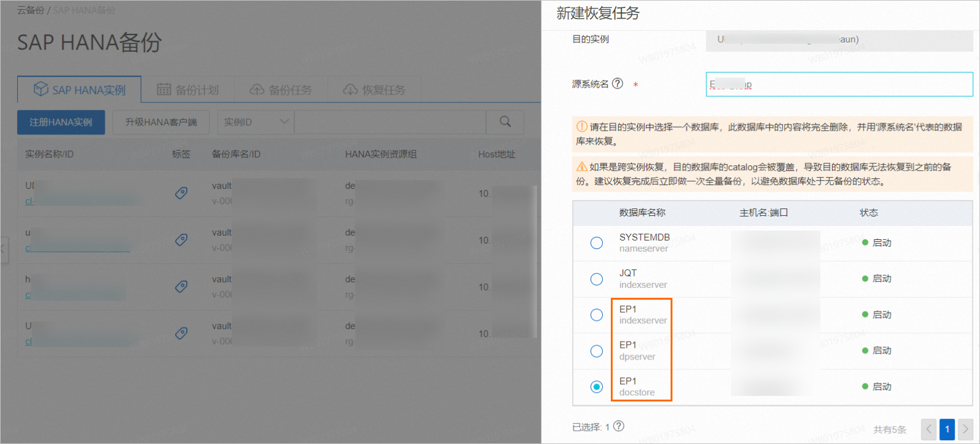The width and height of the screenshot is (980, 444).
Task: Click the 云备份 breadcrumb link
Action: click(31, 10)
